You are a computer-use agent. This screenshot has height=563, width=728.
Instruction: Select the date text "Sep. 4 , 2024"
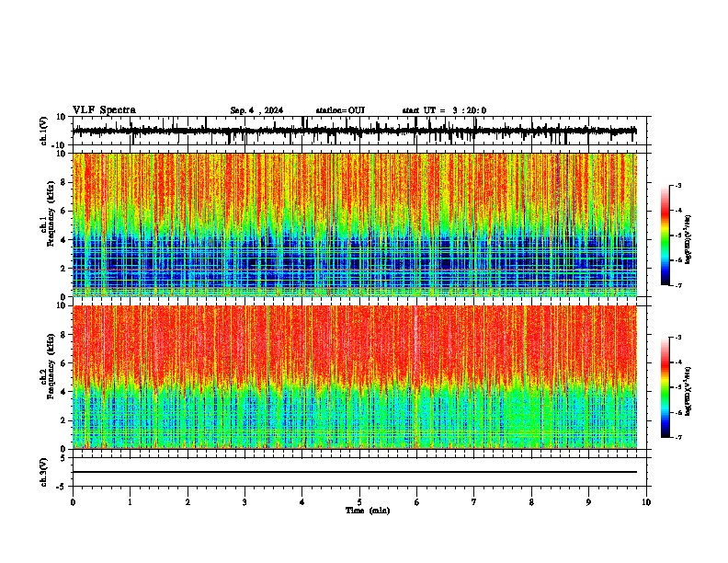click(x=256, y=110)
